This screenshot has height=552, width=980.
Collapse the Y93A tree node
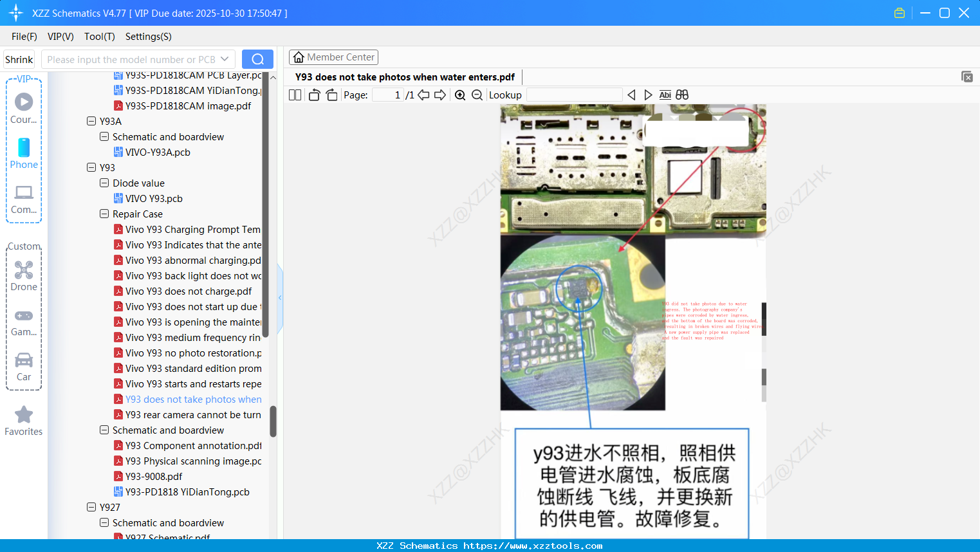tap(91, 122)
